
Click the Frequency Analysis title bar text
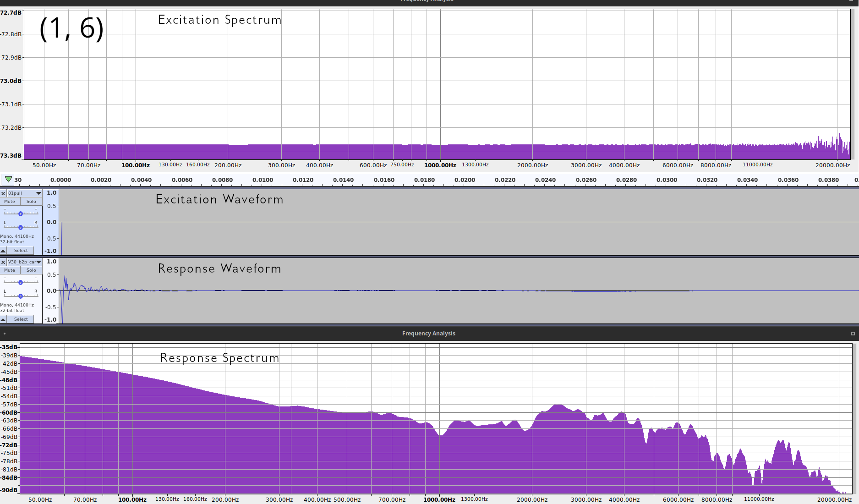[429, 334]
